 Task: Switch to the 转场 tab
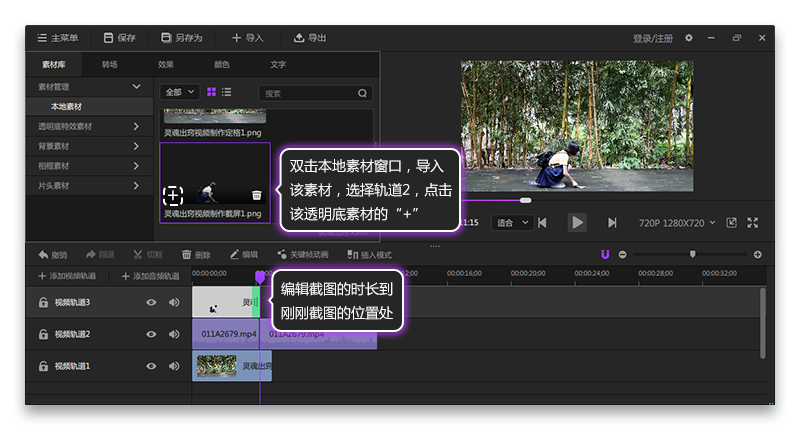coord(110,64)
